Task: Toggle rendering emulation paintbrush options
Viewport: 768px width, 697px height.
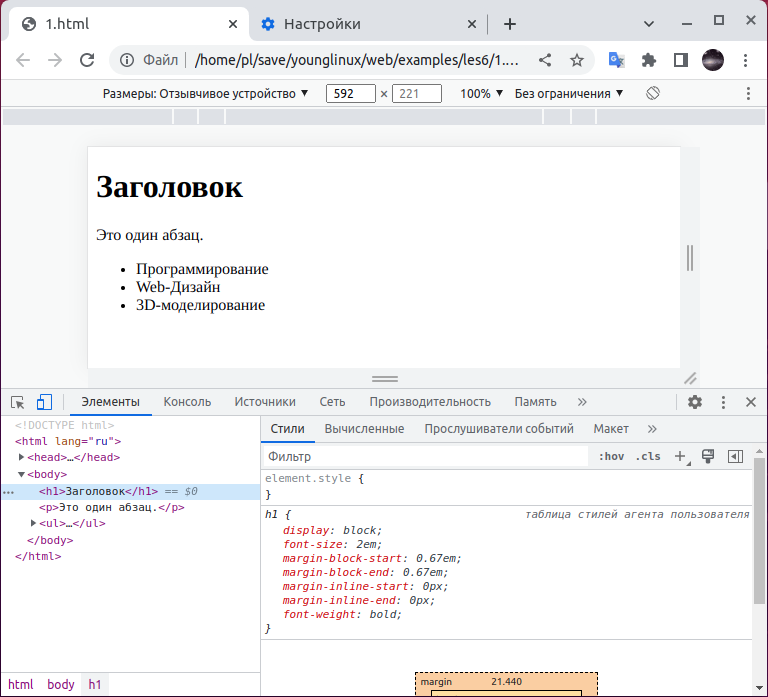Action: click(x=708, y=457)
